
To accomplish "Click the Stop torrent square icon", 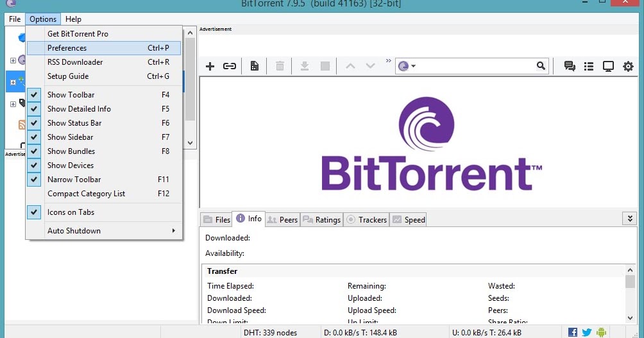I will 325,66.
